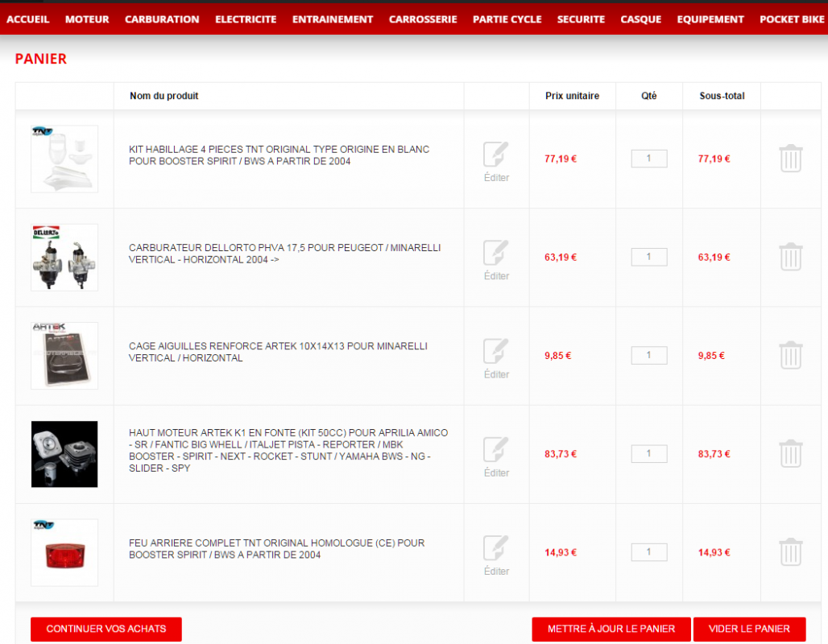Viewport: 828px width, 644px height.
Task: Open CAGE AIGUILLES RENFORCE ARTEK link
Action: point(279,352)
